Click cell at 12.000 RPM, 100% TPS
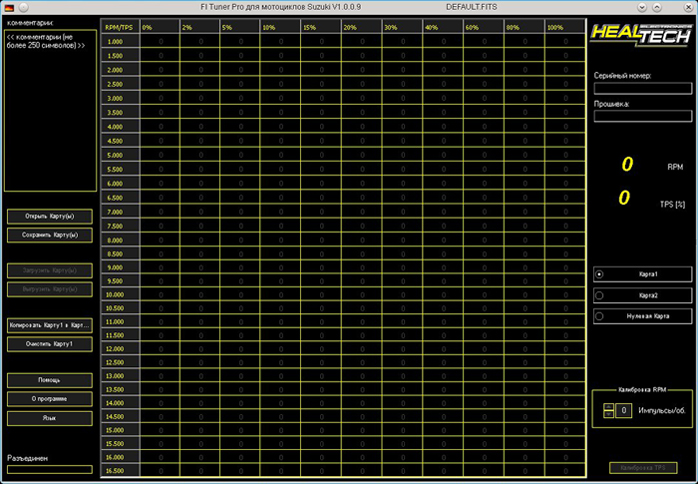This screenshot has width=698, height=484. 564,349
